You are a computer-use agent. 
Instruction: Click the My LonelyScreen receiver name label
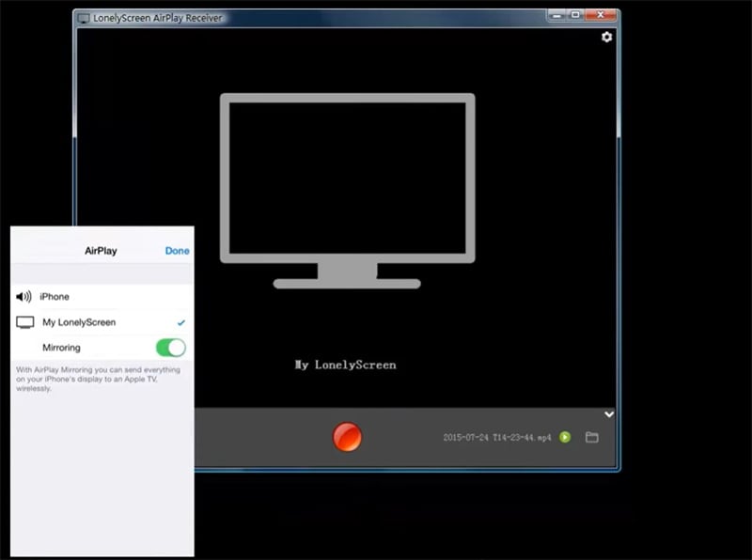coord(346,366)
